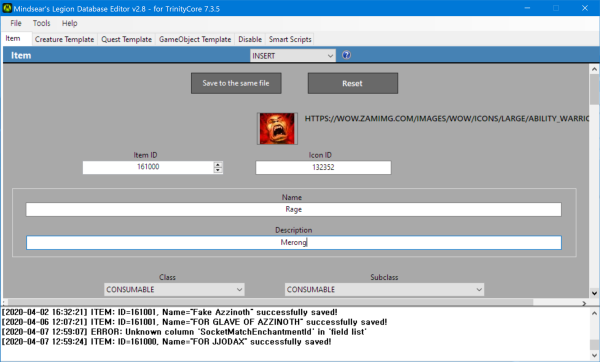This screenshot has height=362, width=600.
Task: Click the application logo in title bar
Action: pyautogui.click(x=7, y=8)
